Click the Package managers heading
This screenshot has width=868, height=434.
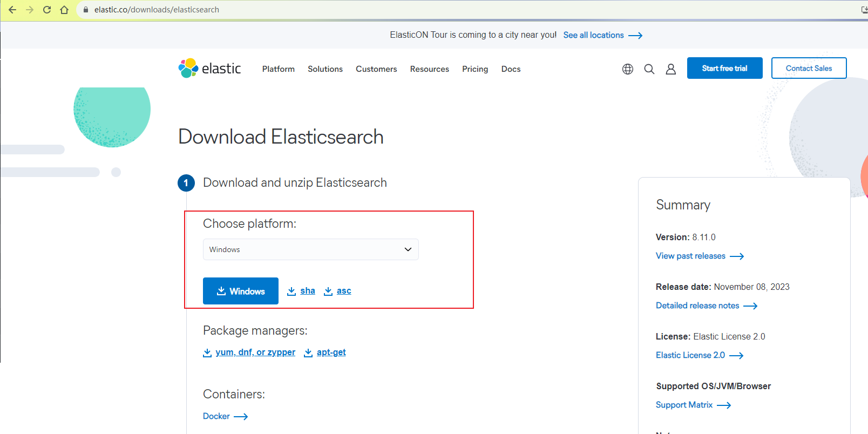[x=255, y=330]
